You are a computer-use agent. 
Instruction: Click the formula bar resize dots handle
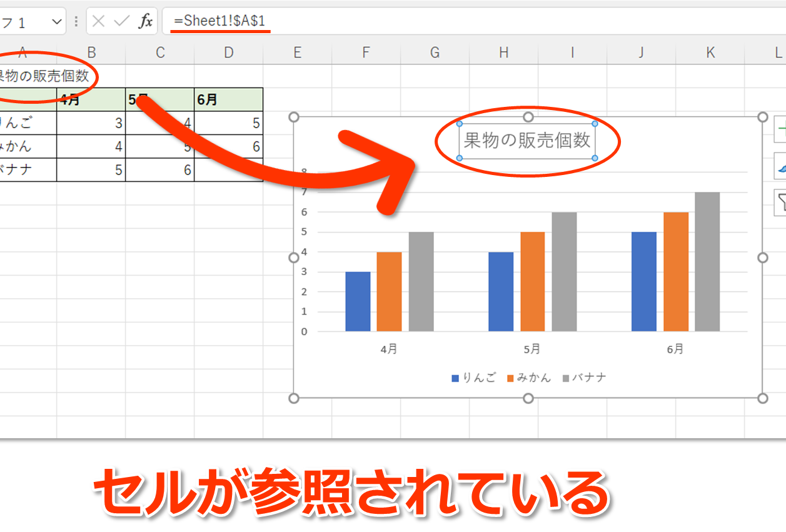pyautogui.click(x=76, y=22)
